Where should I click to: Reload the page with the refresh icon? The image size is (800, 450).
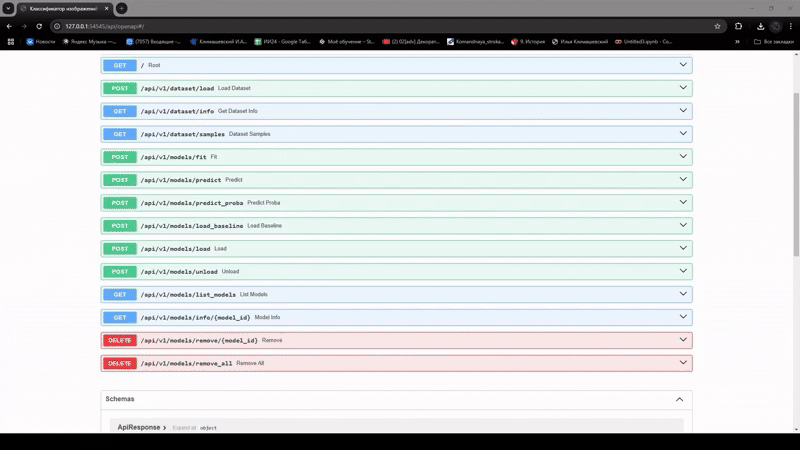pos(39,26)
